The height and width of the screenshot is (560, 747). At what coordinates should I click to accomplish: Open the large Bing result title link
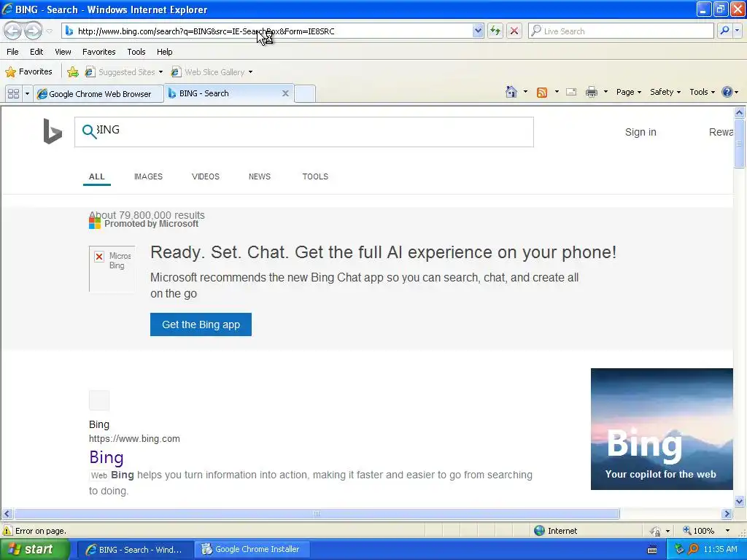click(107, 457)
